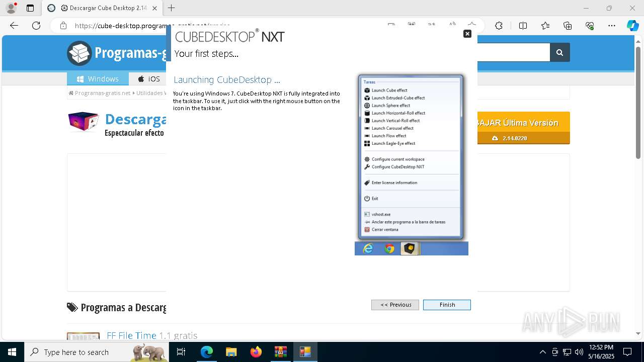Select the Descargar Cube Desktop browser tab
This screenshot has height=362, width=644.
(103, 8)
